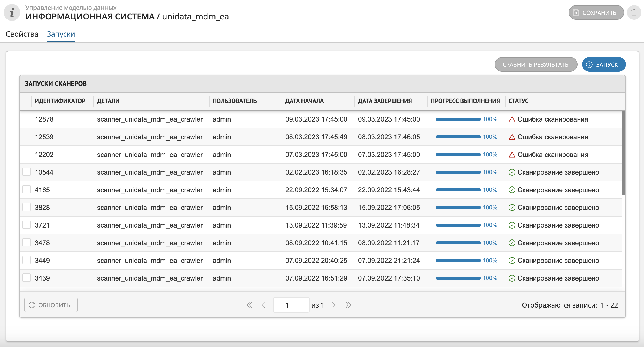Sort by the Идентификатор column header
The image size is (644, 347).
coord(62,101)
